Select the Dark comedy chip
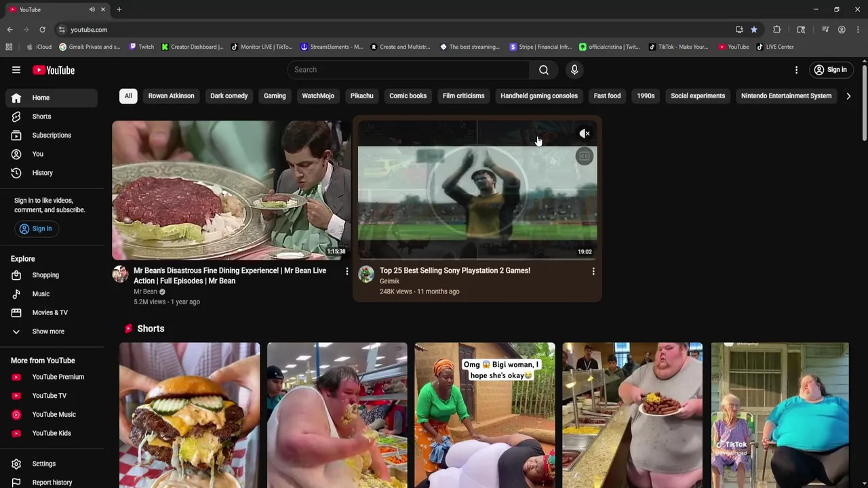Screen dimensions: 868x488 (229, 96)
